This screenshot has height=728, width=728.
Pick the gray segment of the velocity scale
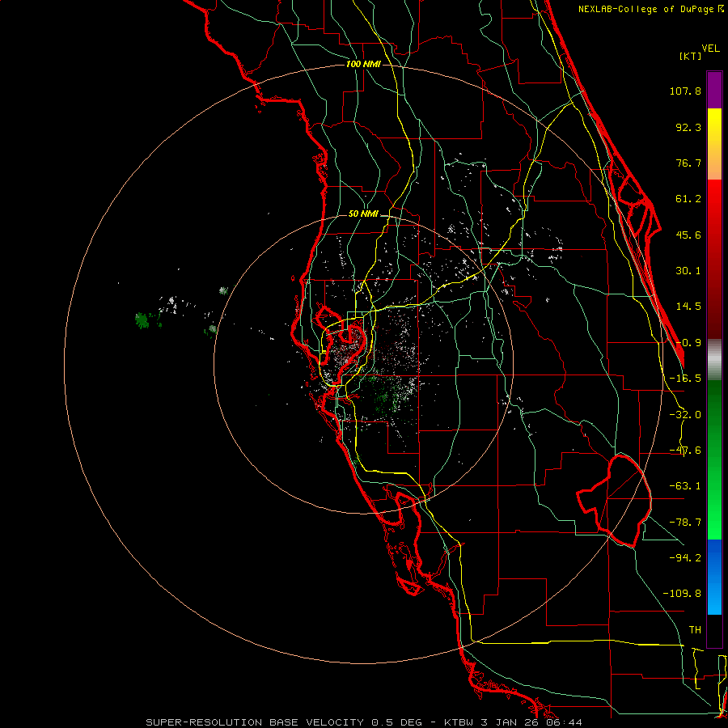(714, 360)
